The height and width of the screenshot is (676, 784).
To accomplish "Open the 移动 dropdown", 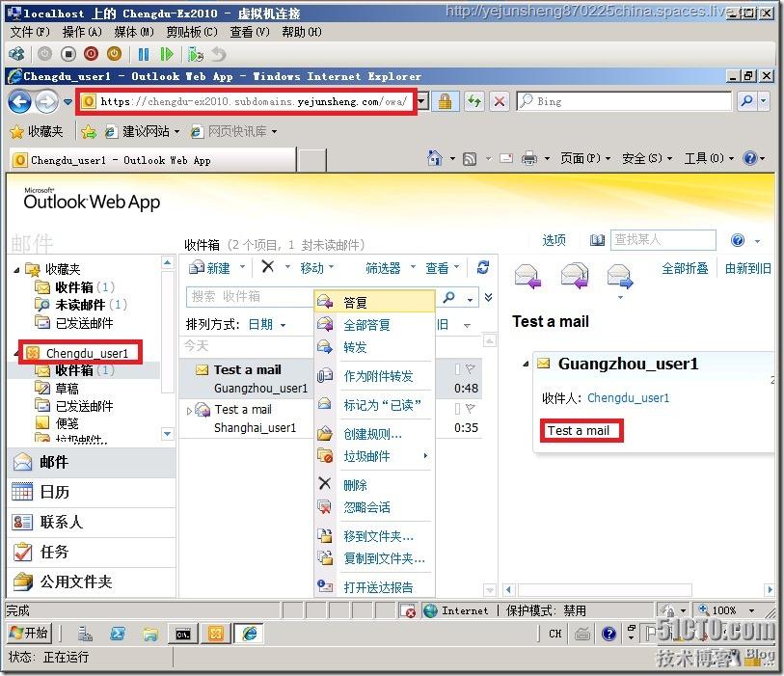I will pos(317,268).
